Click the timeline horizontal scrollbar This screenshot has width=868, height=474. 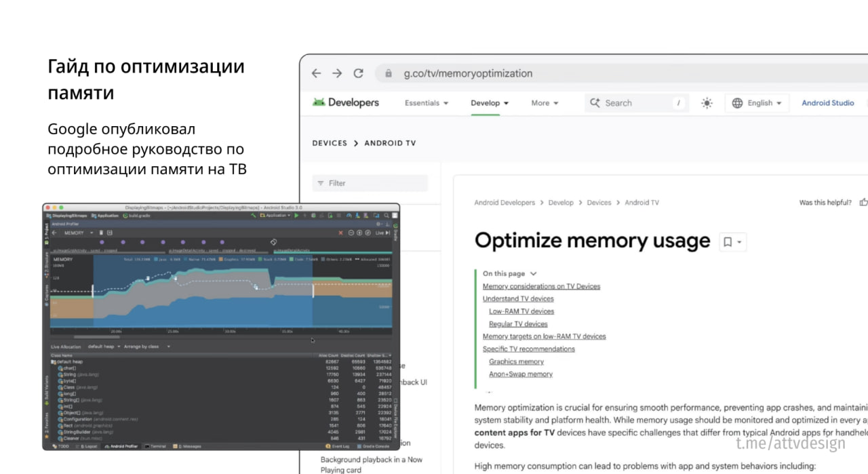coord(97,337)
